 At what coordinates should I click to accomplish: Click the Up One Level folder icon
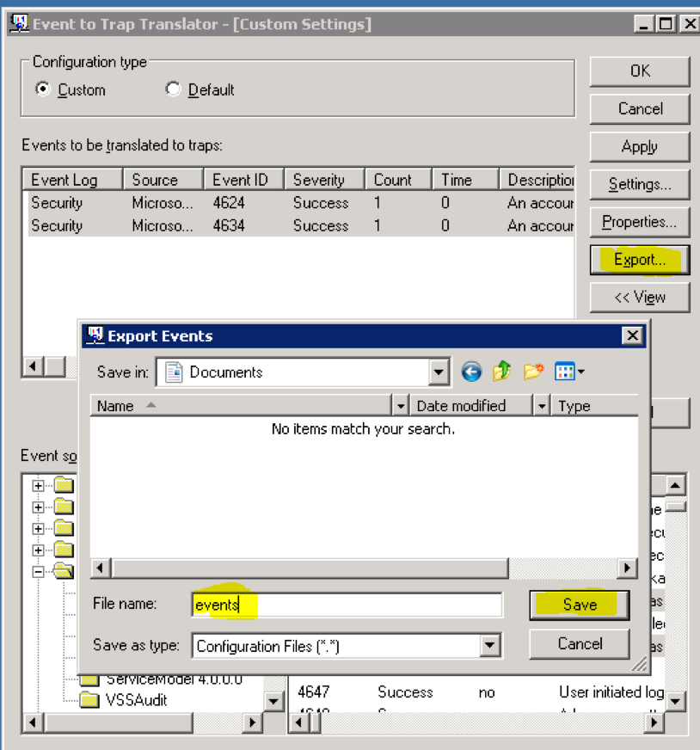point(501,372)
